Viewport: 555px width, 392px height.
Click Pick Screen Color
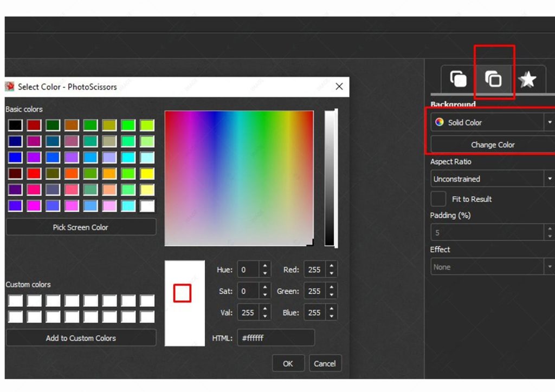(x=80, y=227)
